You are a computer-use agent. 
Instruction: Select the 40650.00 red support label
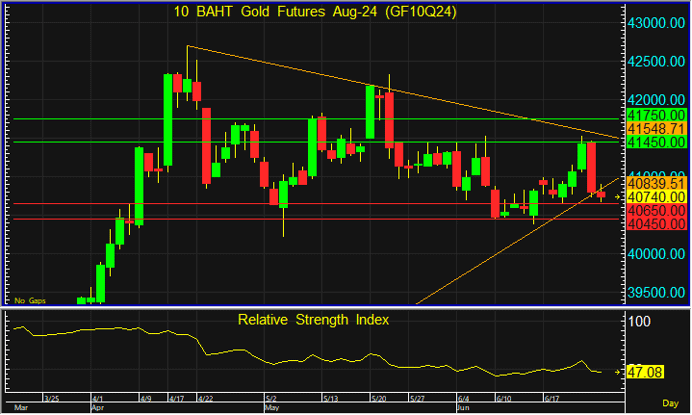point(657,211)
